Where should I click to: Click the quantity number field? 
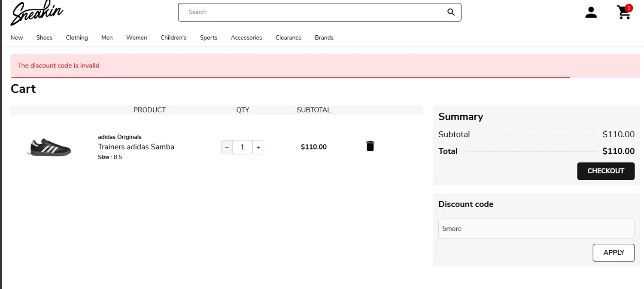(242, 147)
